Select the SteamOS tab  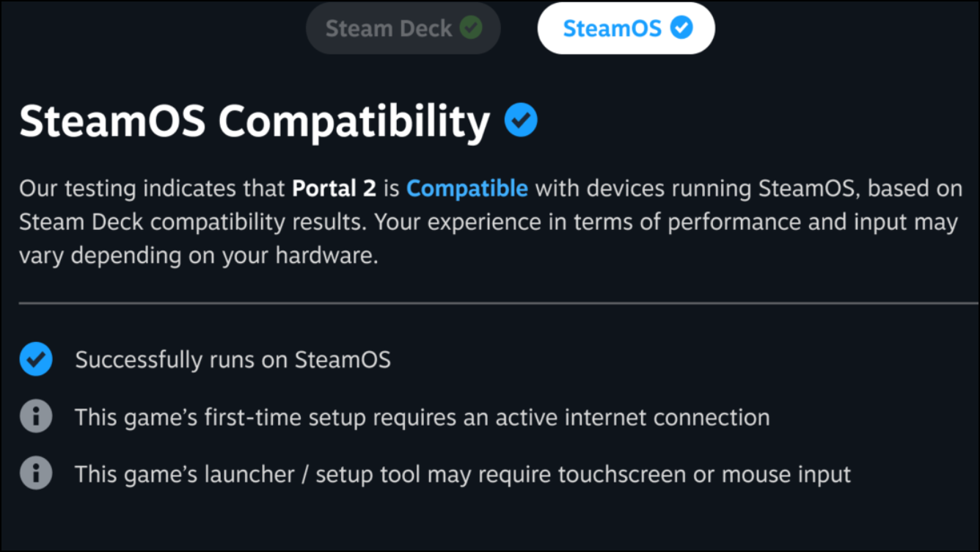[x=626, y=29]
